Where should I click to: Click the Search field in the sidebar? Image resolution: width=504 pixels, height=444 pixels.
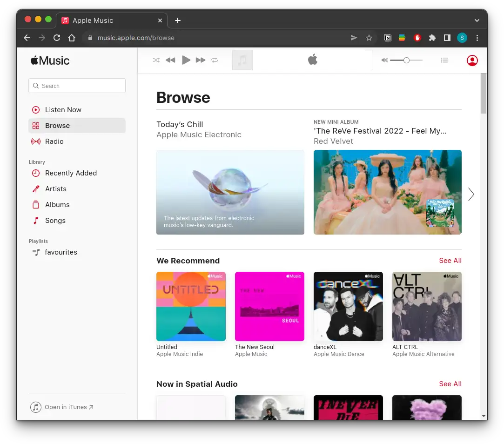[77, 86]
